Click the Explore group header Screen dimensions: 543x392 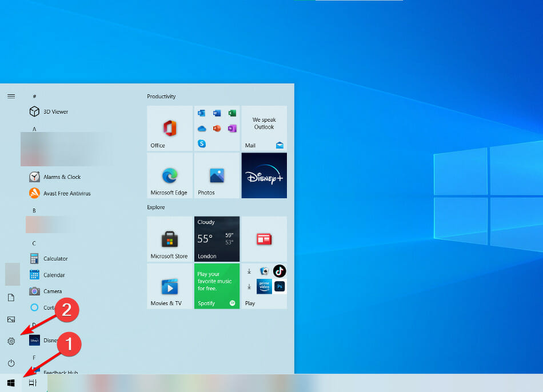point(156,207)
